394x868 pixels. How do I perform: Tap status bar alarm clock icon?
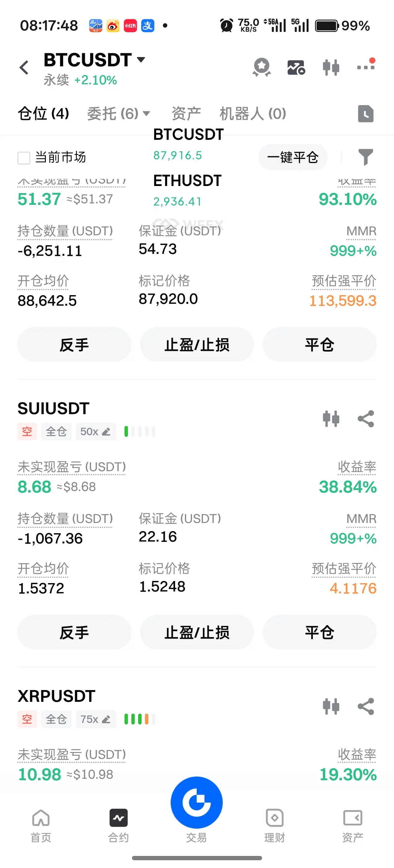[x=226, y=26]
